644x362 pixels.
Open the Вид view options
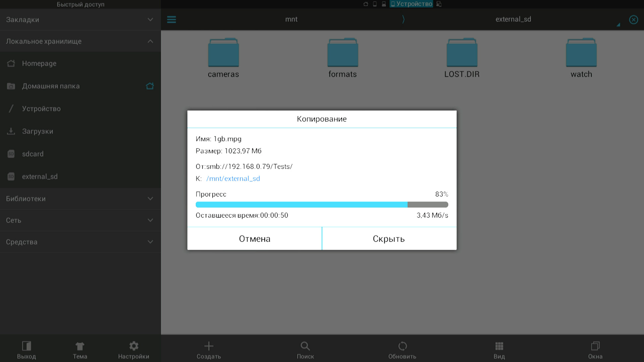[x=499, y=346]
